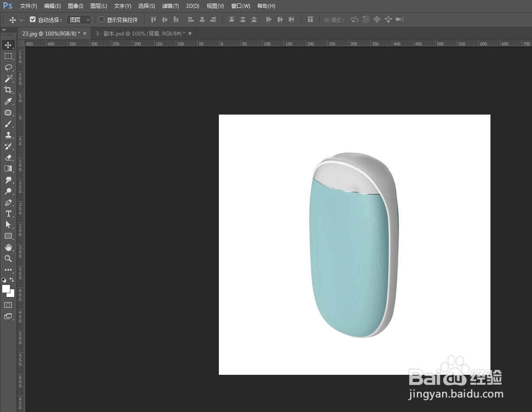Align left edges in options bar

[191, 19]
